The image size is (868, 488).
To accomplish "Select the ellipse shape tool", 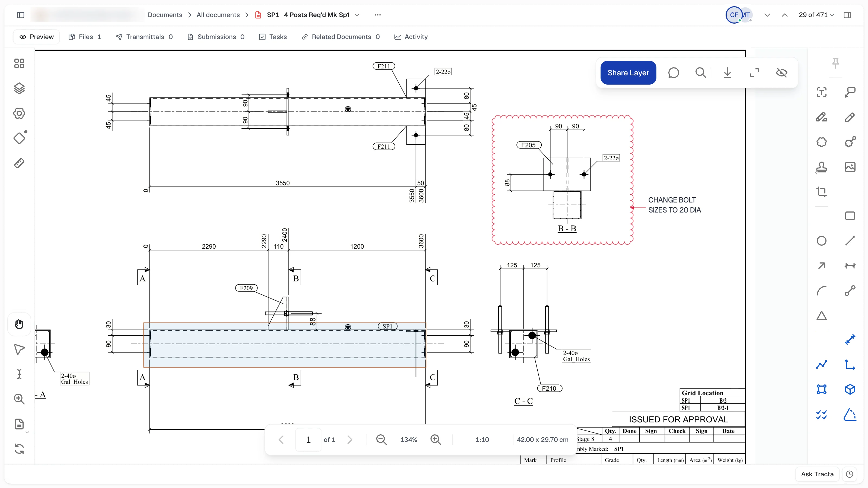I will click(x=822, y=241).
